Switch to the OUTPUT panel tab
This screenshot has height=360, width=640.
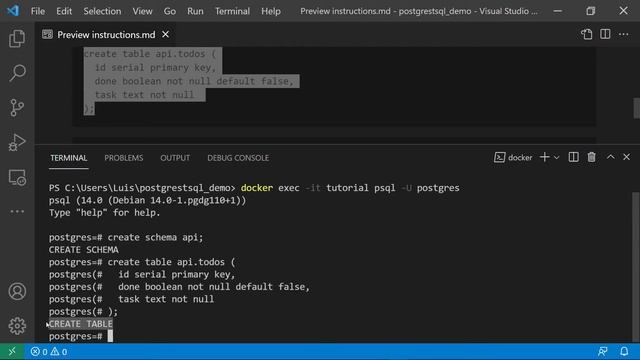[x=175, y=158]
